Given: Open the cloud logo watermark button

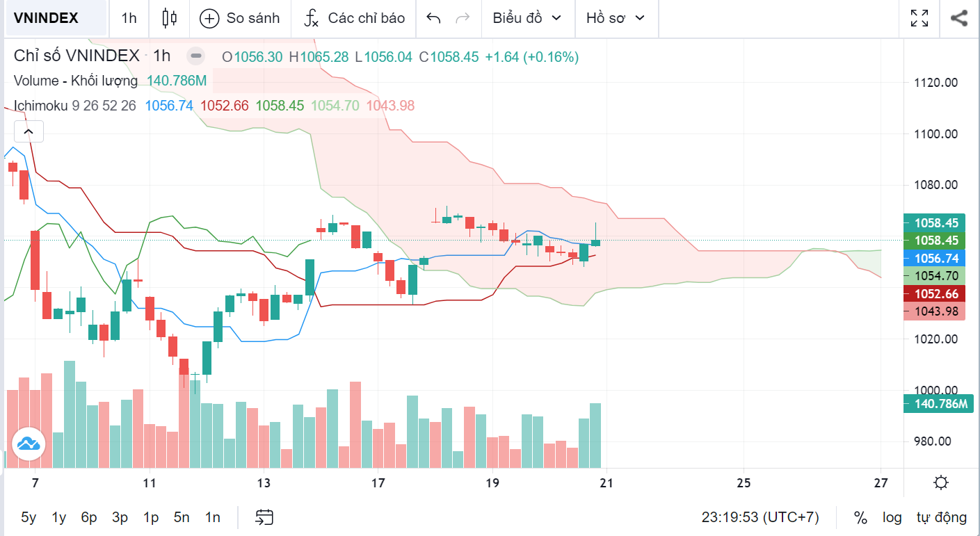Looking at the screenshot, I should click(29, 442).
